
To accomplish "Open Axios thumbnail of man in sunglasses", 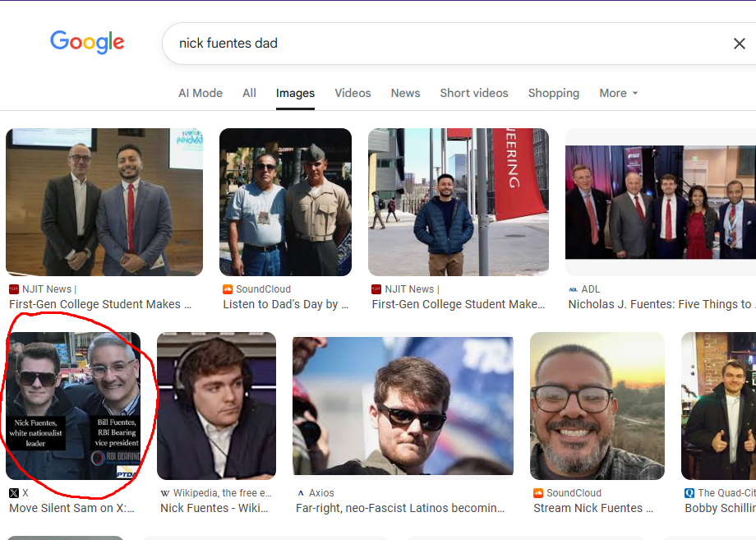I will pos(403,406).
